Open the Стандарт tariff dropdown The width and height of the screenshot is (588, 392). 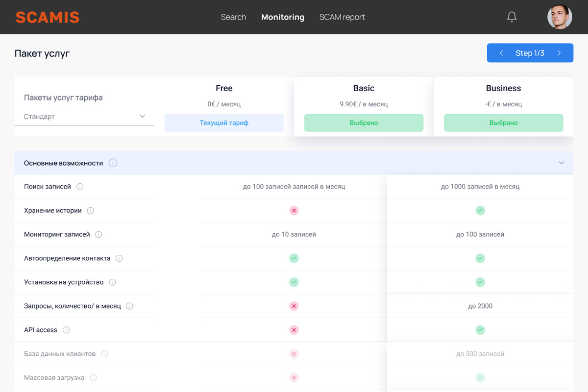click(x=84, y=117)
